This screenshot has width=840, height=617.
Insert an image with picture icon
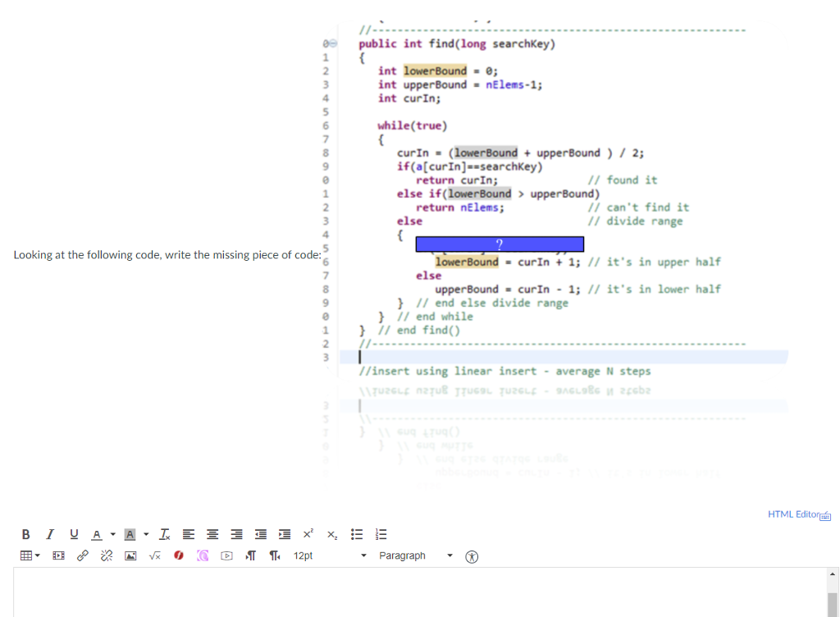(130, 555)
